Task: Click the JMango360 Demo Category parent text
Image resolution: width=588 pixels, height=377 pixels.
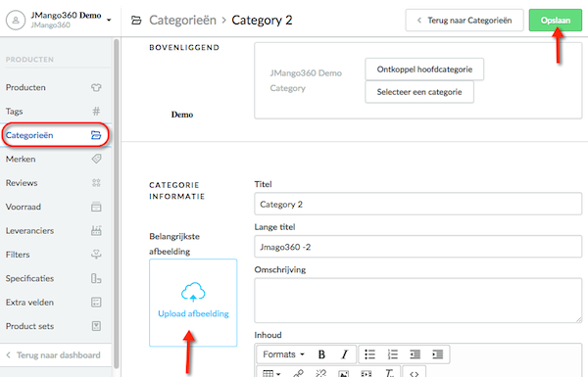Action: [x=306, y=80]
